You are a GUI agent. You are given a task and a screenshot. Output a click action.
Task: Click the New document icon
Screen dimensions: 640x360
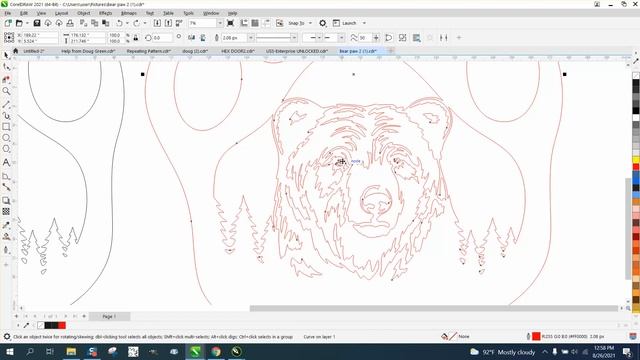coord(8,23)
